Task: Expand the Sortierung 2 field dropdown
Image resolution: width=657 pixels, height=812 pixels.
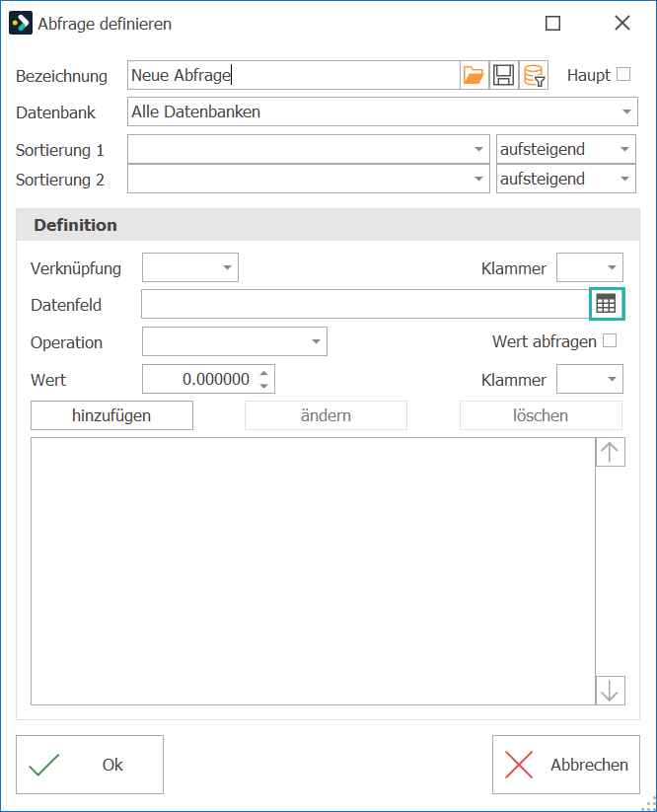Action: 309,179
